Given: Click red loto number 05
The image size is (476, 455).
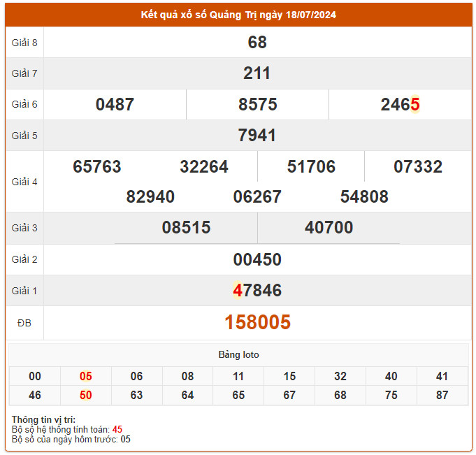Looking at the screenshot, I should [x=86, y=377].
